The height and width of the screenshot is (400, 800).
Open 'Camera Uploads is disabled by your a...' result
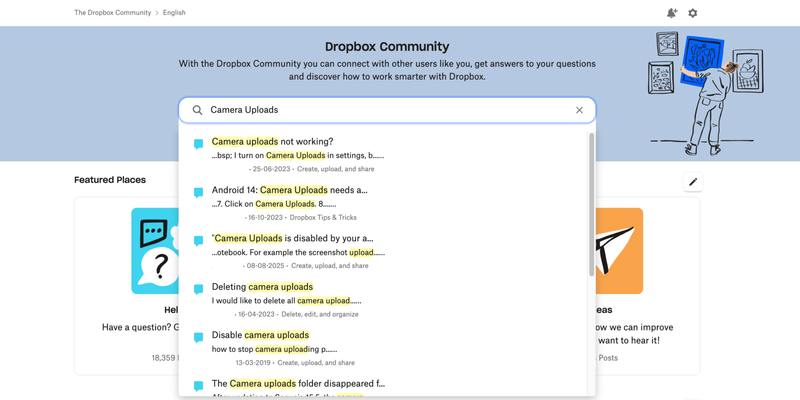click(x=292, y=238)
